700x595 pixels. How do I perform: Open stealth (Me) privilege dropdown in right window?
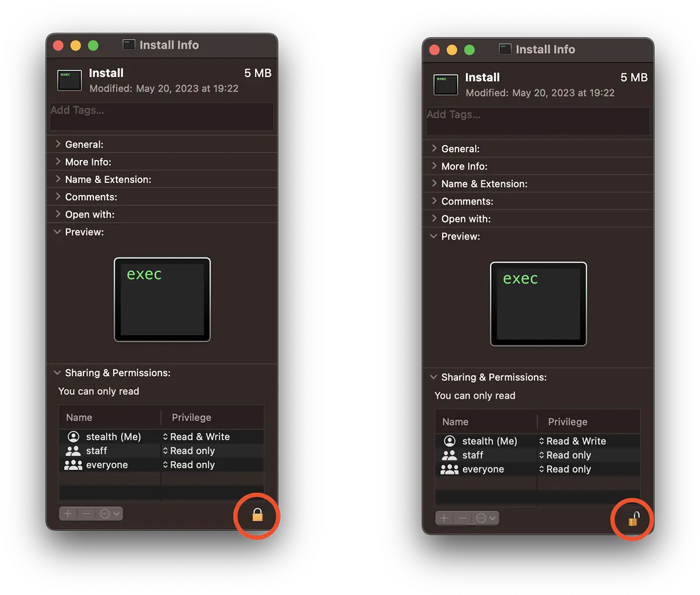[572, 441]
